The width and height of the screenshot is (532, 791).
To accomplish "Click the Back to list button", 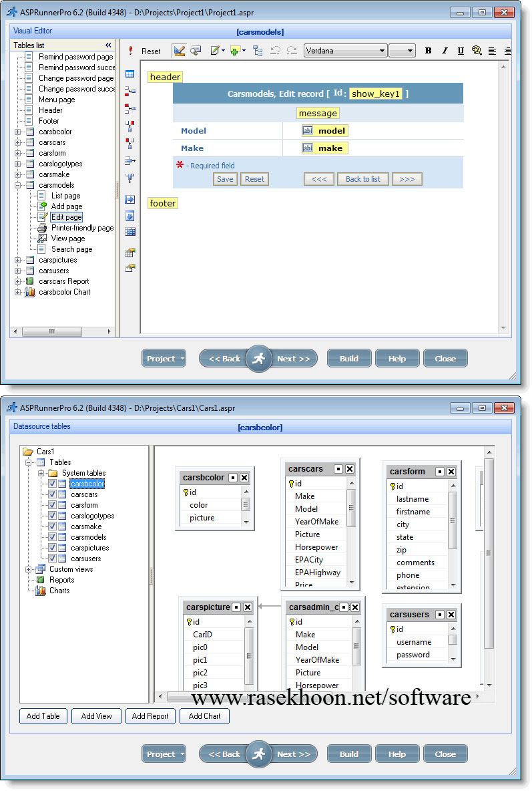I will tap(363, 179).
